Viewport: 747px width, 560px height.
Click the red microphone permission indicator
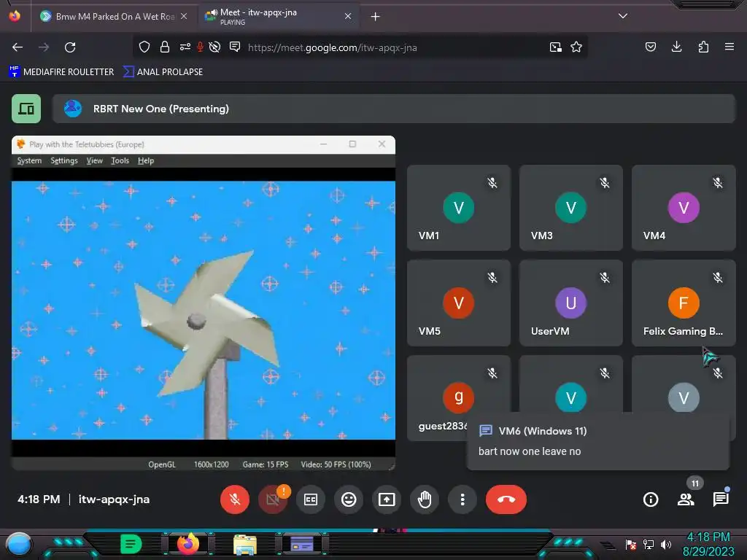200,47
